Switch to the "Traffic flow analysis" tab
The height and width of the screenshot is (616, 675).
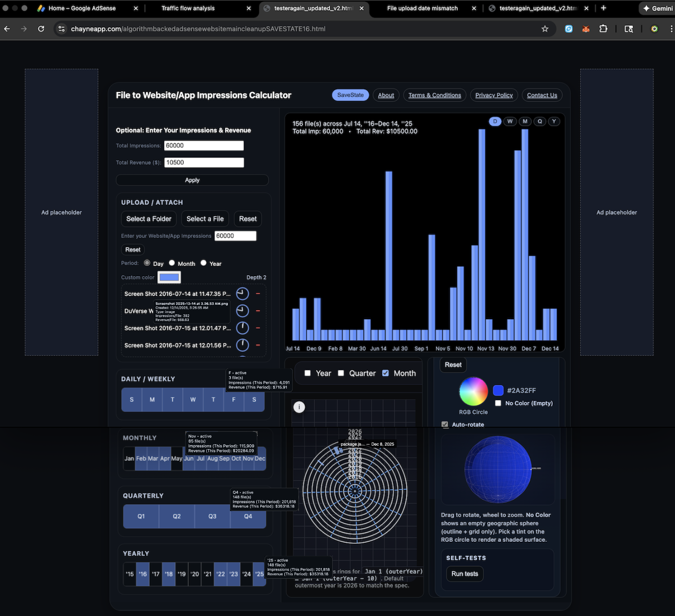(x=188, y=8)
